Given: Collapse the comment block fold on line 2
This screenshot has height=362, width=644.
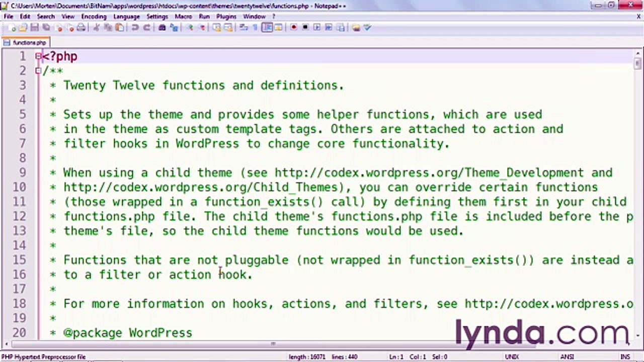Looking at the screenshot, I should tap(38, 71).
